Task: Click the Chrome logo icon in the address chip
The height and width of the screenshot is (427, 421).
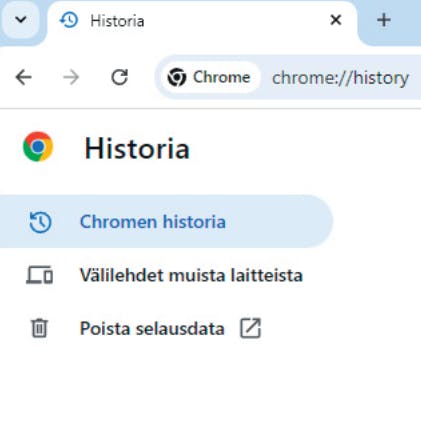Action: 177,77
